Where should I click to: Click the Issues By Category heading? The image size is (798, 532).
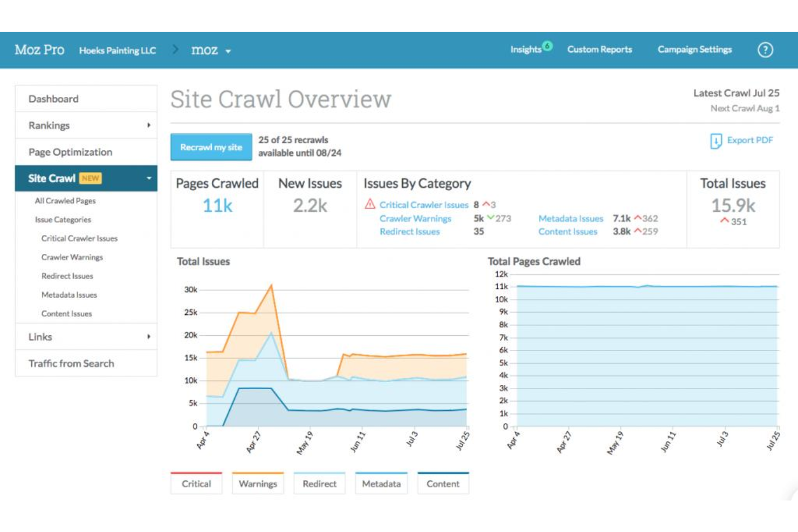tap(417, 184)
